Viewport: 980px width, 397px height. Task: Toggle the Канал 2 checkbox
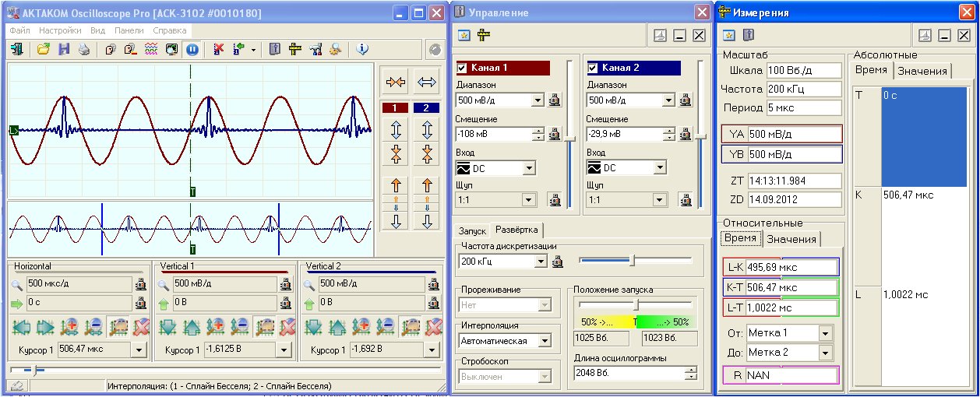coord(594,68)
